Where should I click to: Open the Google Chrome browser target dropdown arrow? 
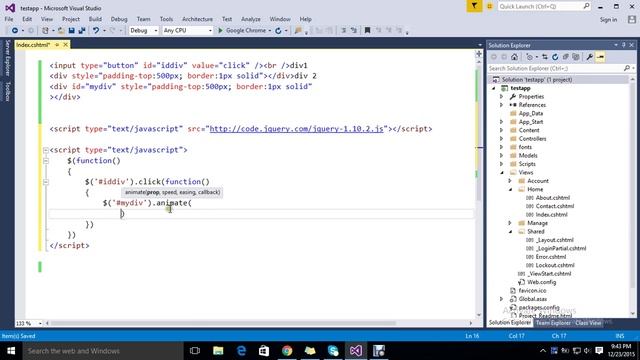(269, 31)
